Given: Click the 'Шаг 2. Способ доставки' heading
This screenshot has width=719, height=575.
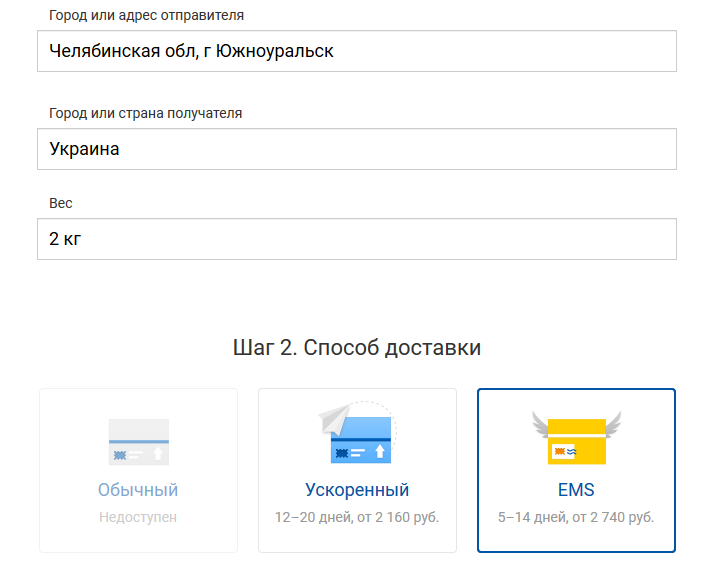Looking at the screenshot, I should (x=357, y=348).
